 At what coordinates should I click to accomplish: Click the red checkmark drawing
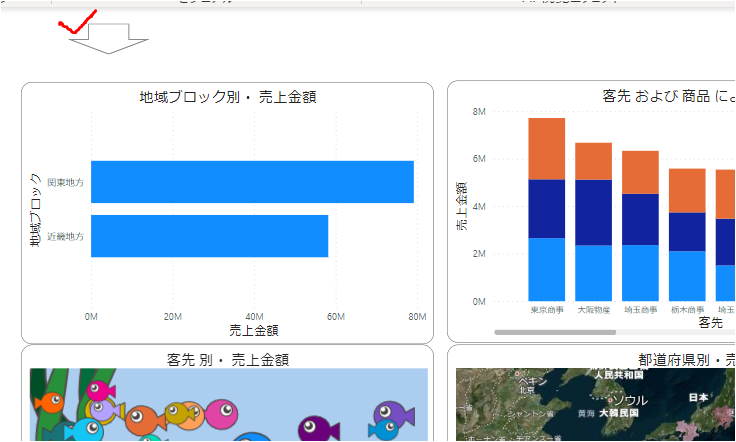[77, 22]
